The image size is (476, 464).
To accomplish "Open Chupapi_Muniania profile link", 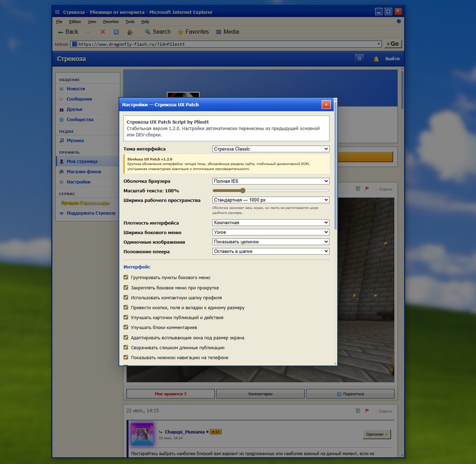I will click(x=184, y=432).
